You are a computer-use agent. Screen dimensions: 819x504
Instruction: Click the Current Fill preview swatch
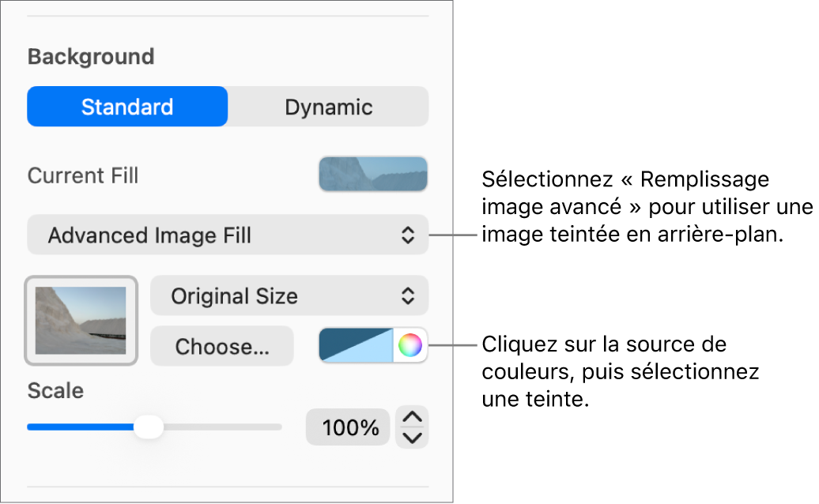pyautogui.click(x=372, y=173)
